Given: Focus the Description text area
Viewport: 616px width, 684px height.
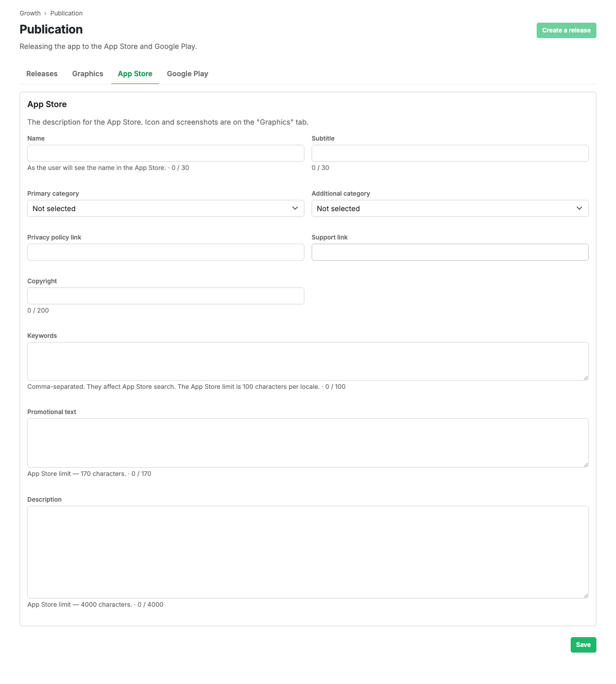Looking at the screenshot, I should 308,552.
